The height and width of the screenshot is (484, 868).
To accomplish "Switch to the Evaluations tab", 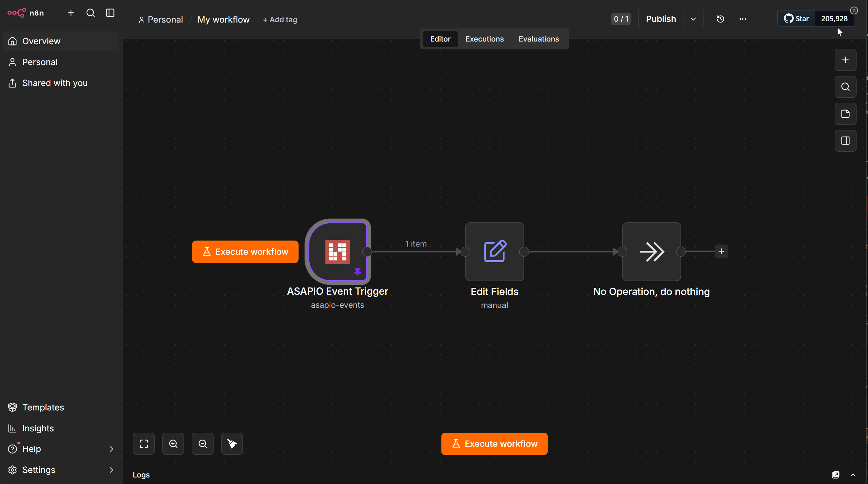I will (538, 39).
